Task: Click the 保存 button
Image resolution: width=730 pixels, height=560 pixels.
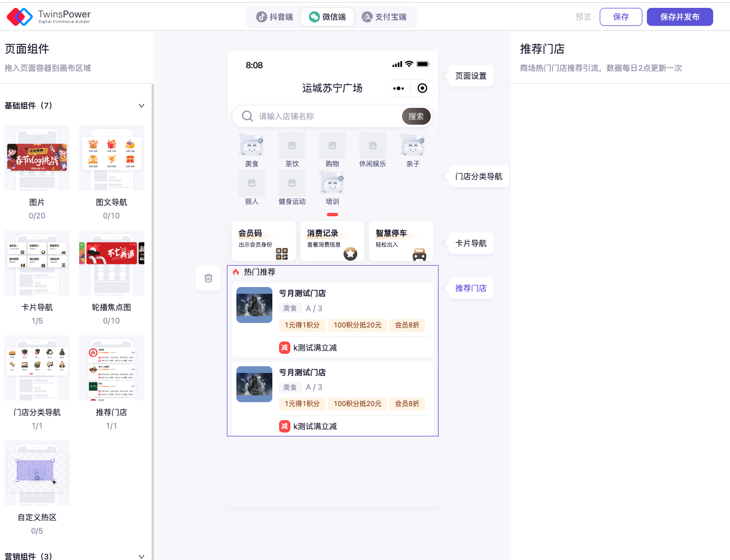Action: (620, 17)
